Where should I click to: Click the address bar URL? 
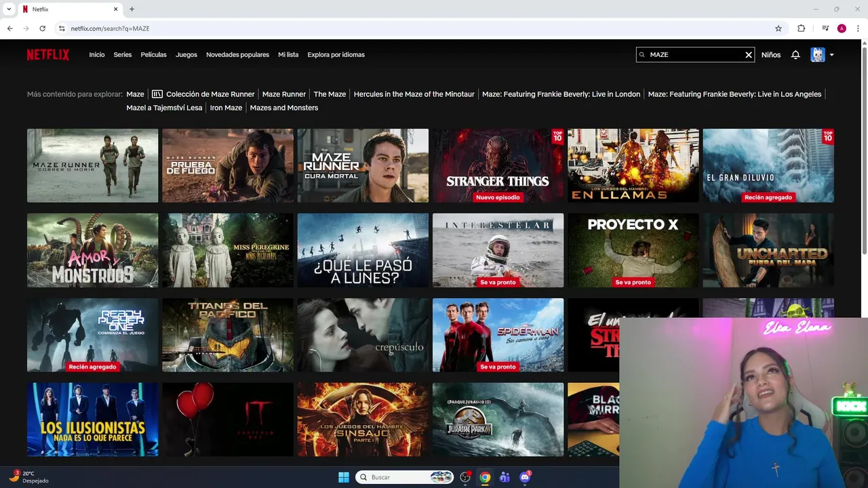point(110,28)
